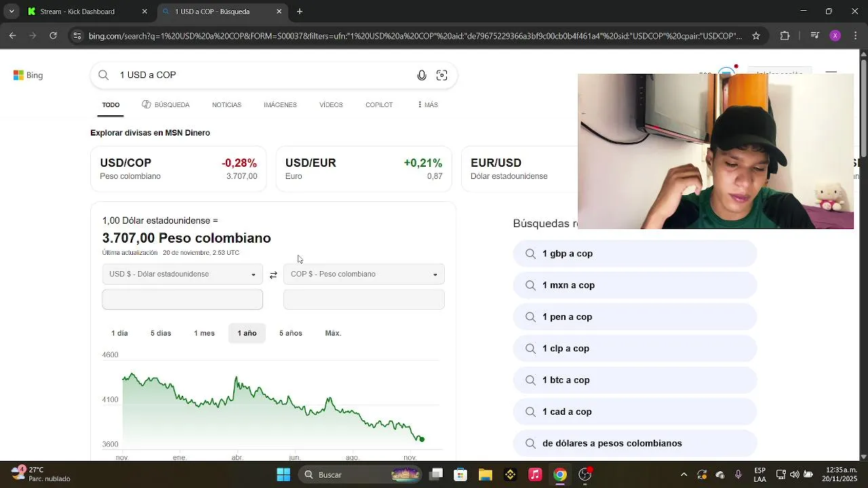Select 5 años chart range
This screenshot has height=488, width=868.
click(291, 333)
